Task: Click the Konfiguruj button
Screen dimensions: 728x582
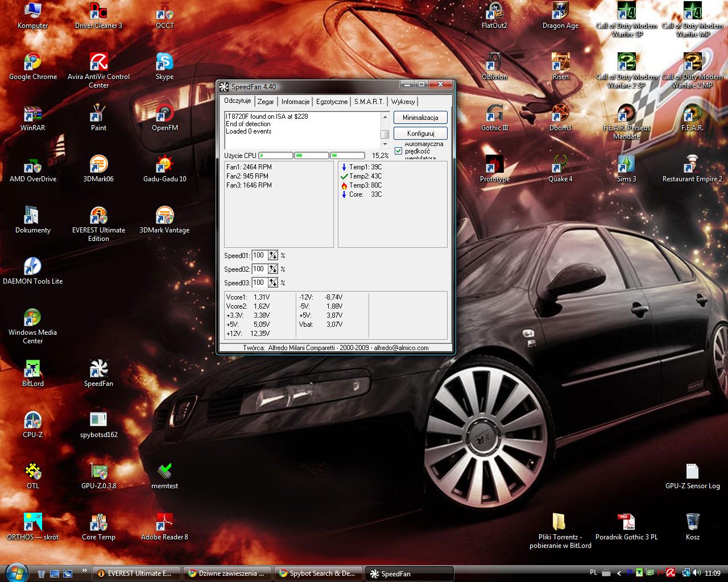Action: point(420,134)
